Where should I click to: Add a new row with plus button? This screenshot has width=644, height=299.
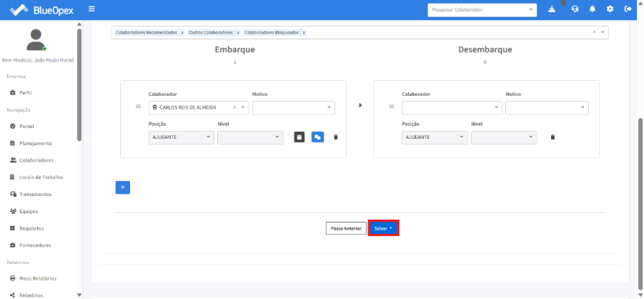click(x=122, y=187)
